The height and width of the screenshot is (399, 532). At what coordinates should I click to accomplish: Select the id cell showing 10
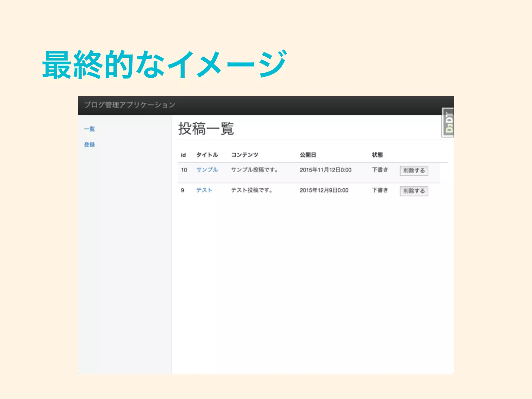184,170
